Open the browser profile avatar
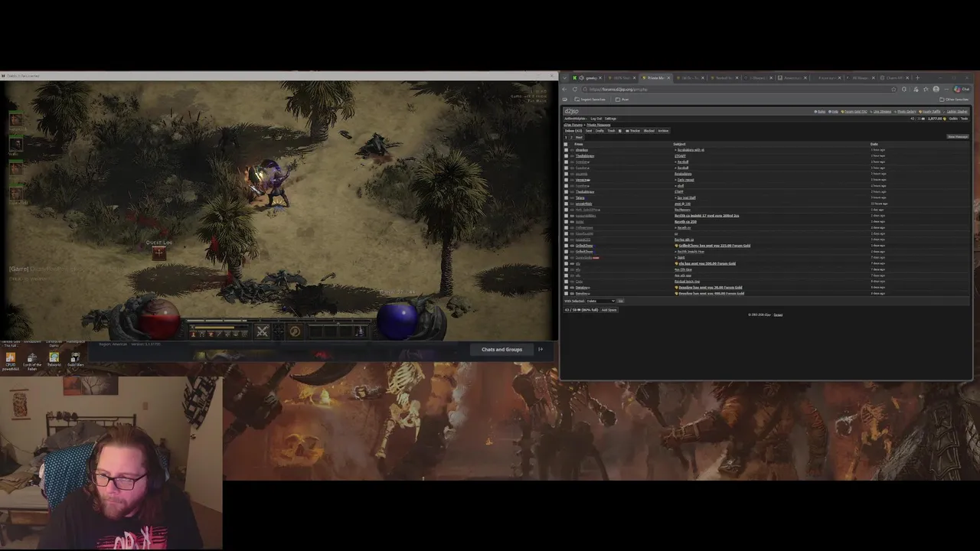 (936, 89)
